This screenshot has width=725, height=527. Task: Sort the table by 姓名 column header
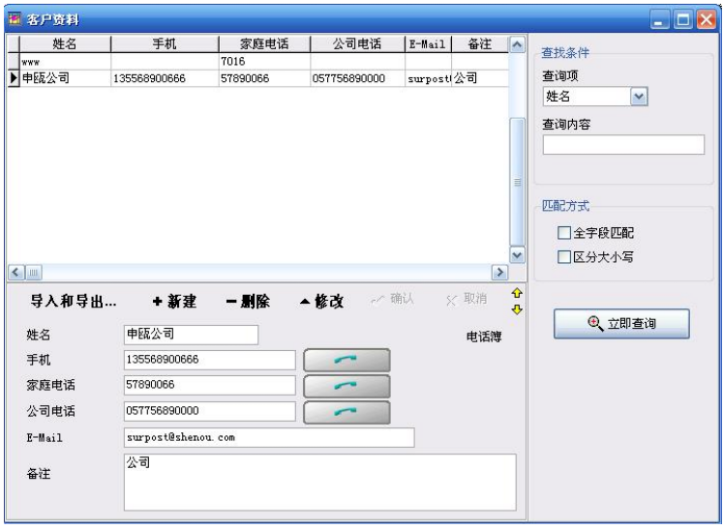point(64,44)
